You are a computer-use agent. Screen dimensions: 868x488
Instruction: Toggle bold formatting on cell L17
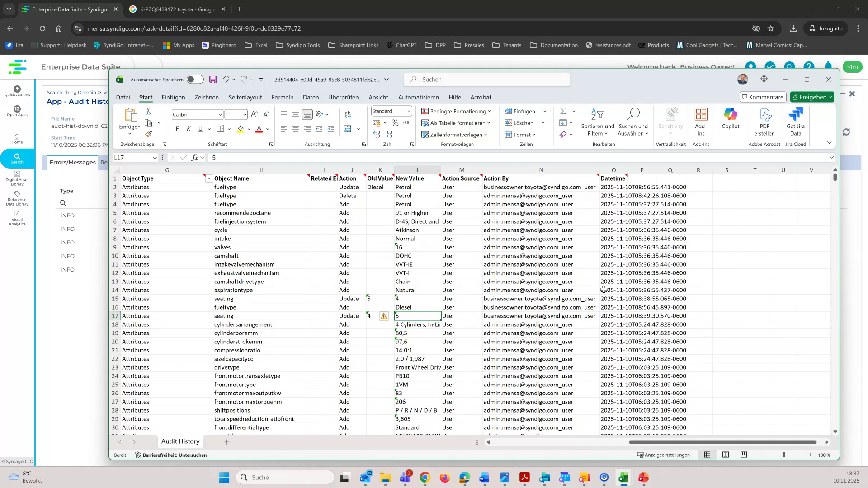tap(176, 129)
